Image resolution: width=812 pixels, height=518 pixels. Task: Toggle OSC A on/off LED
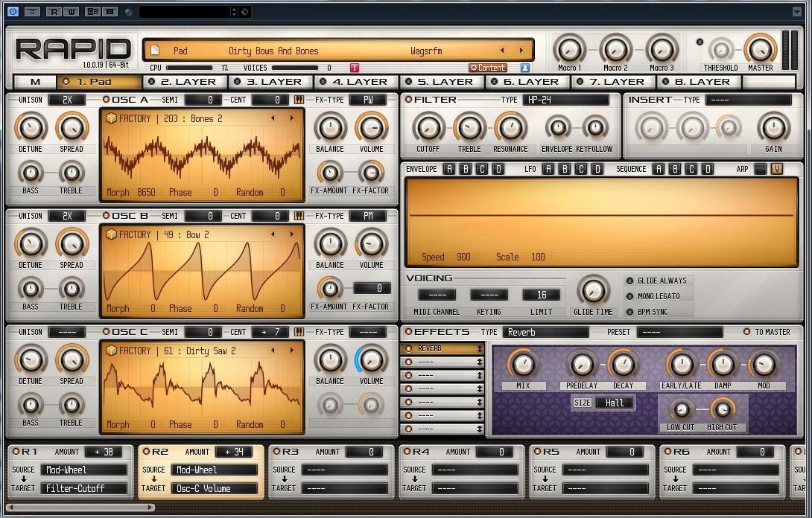point(107,100)
